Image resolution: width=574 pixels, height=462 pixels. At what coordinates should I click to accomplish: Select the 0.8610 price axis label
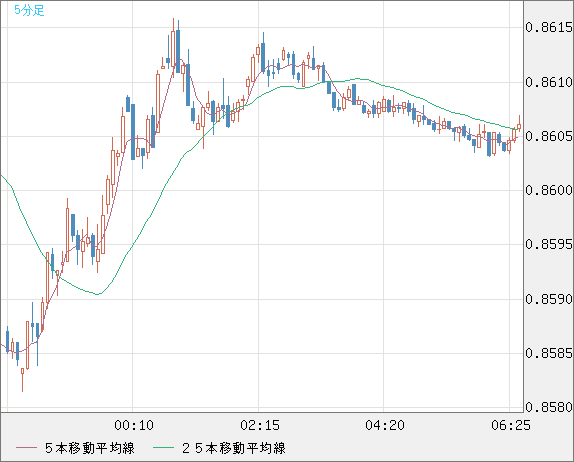[549, 82]
